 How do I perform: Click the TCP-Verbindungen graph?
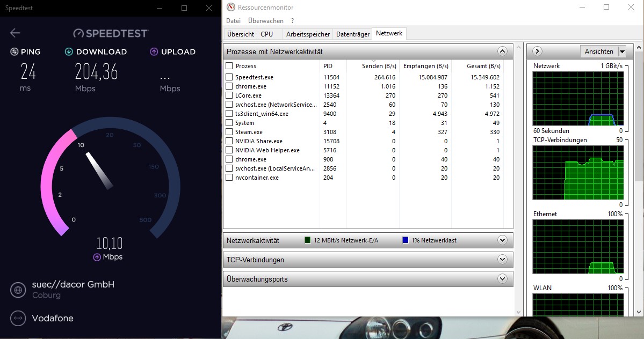tap(578, 172)
